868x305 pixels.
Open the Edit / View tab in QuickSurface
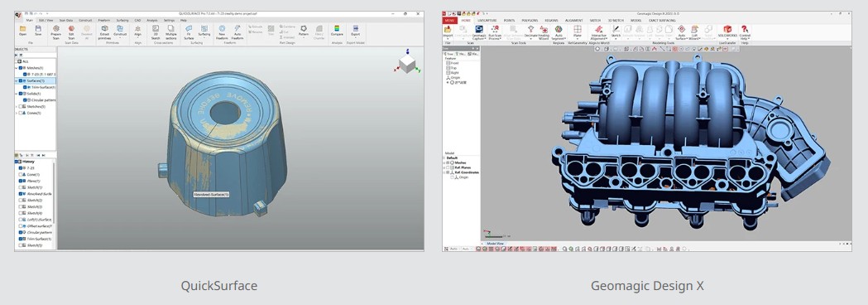(x=46, y=20)
